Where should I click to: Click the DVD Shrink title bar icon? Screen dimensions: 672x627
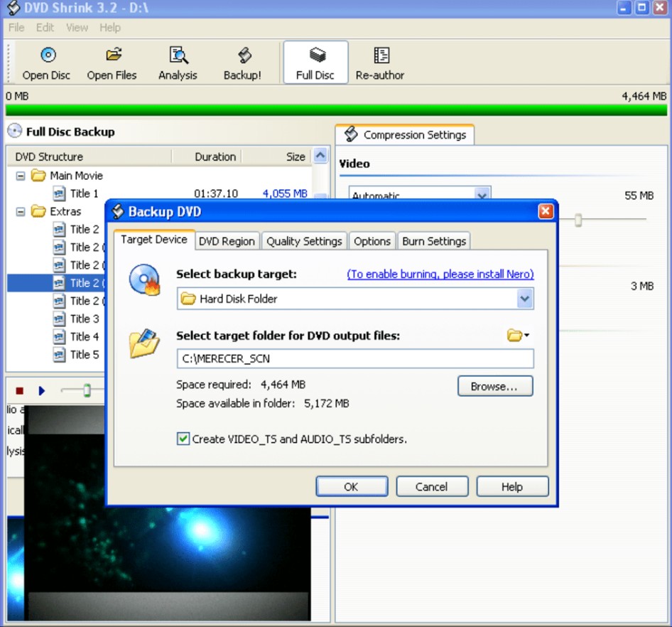pos(13,7)
